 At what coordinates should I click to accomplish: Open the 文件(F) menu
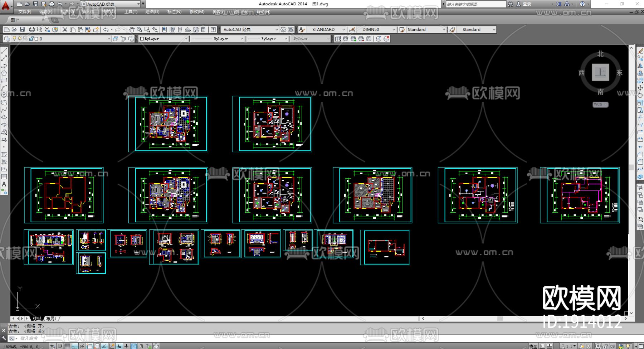[x=25, y=12]
